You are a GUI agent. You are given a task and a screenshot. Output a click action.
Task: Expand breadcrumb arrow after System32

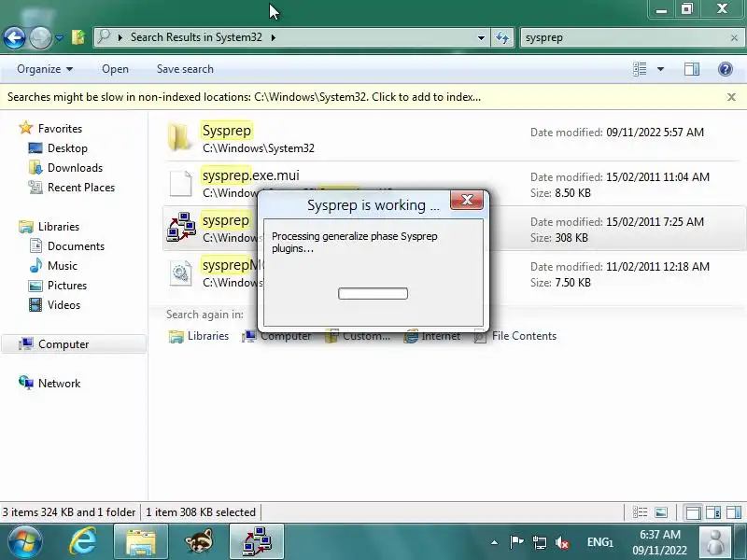274,37
